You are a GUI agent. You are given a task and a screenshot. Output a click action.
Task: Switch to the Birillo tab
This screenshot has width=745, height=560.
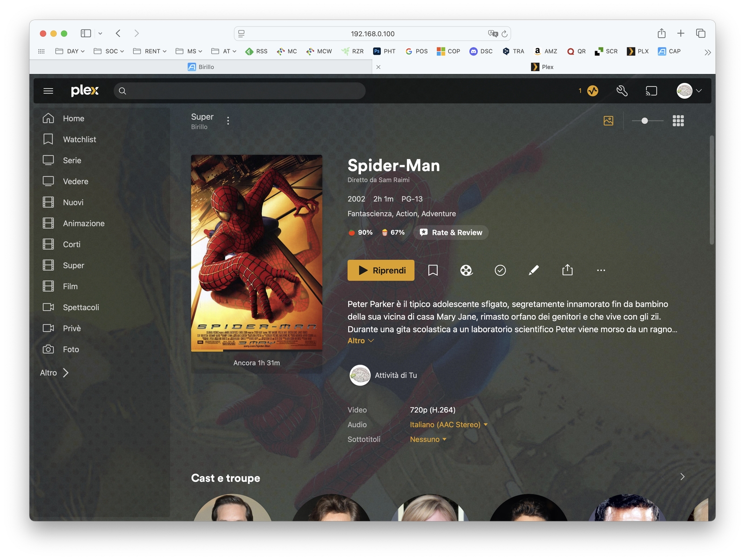[x=201, y=67]
